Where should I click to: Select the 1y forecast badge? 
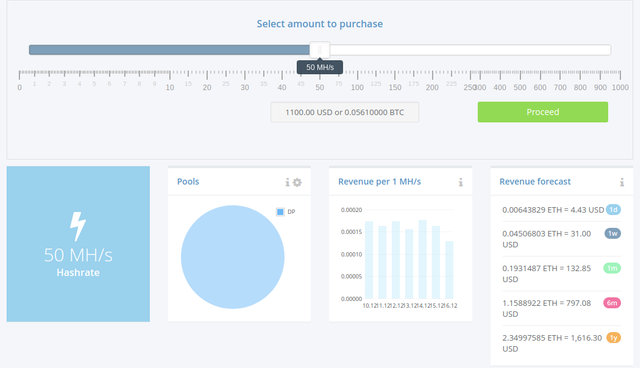tap(613, 337)
